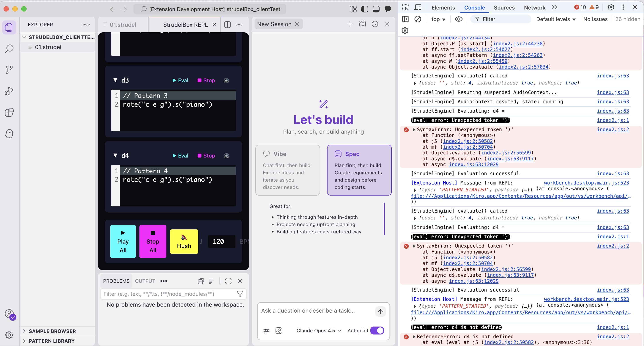Click the add context hash icon
This screenshot has width=644, height=346.
click(x=266, y=331)
